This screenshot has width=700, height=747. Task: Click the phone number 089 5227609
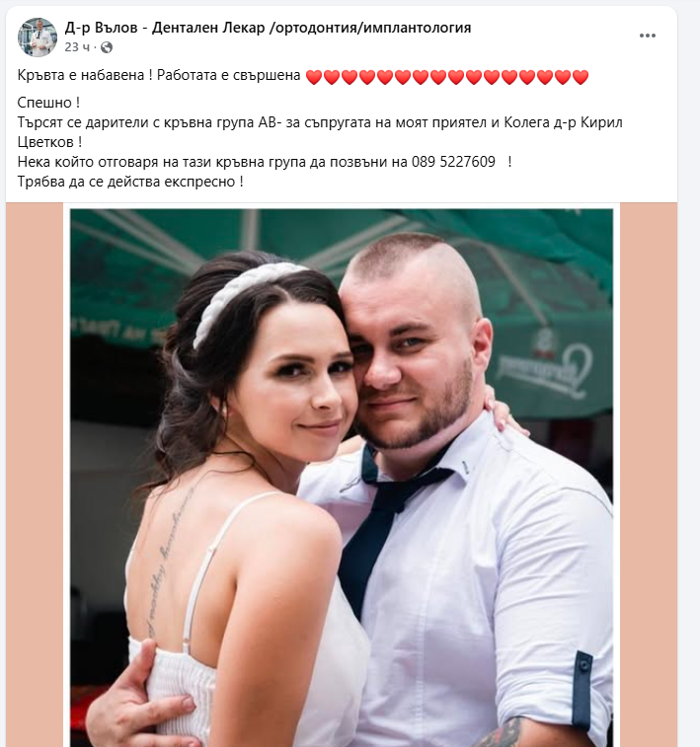[453, 162]
